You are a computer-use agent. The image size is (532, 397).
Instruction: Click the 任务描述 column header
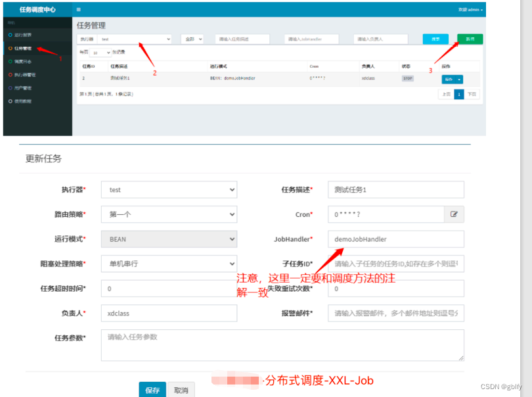[119, 66]
